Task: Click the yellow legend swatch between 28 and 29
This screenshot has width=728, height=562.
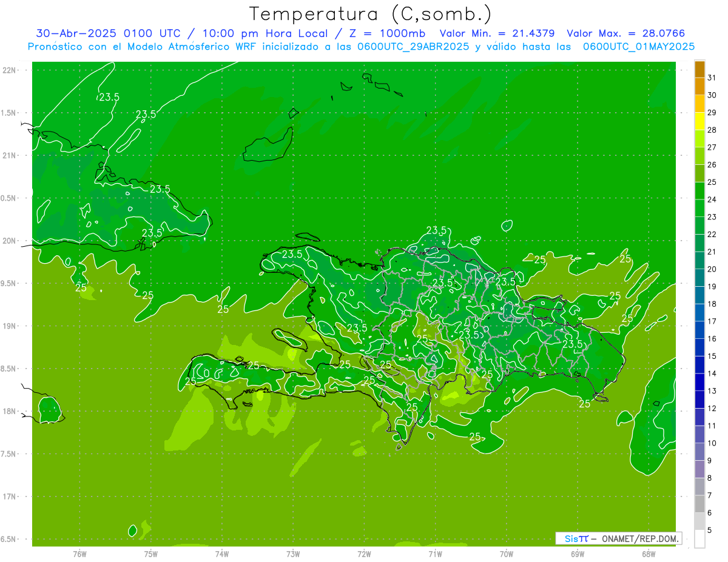Action: click(699, 121)
